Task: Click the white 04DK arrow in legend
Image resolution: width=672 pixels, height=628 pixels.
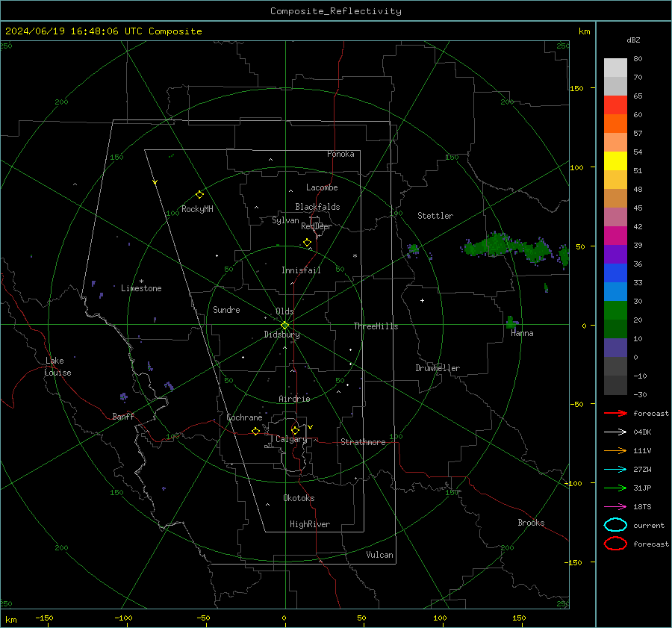Action: (x=615, y=432)
